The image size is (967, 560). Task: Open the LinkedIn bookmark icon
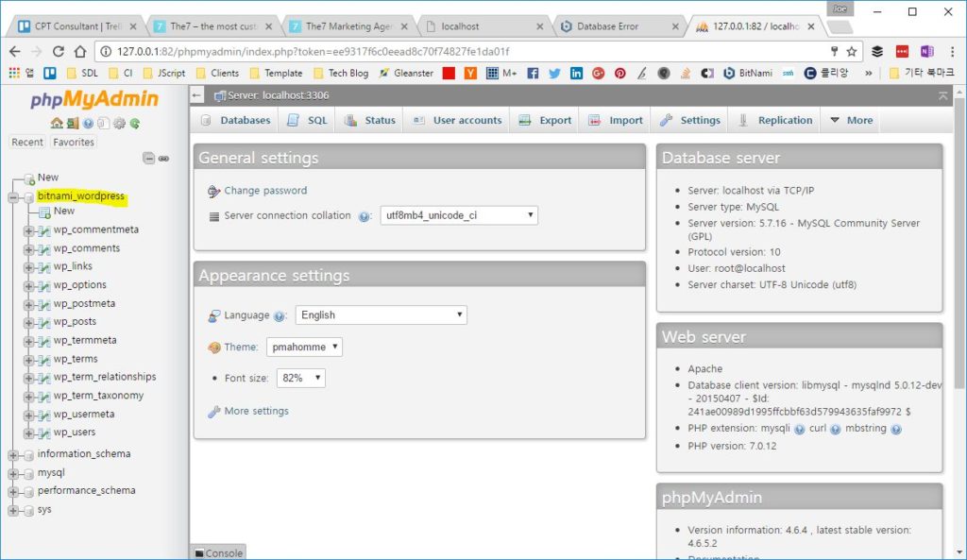[x=576, y=74]
